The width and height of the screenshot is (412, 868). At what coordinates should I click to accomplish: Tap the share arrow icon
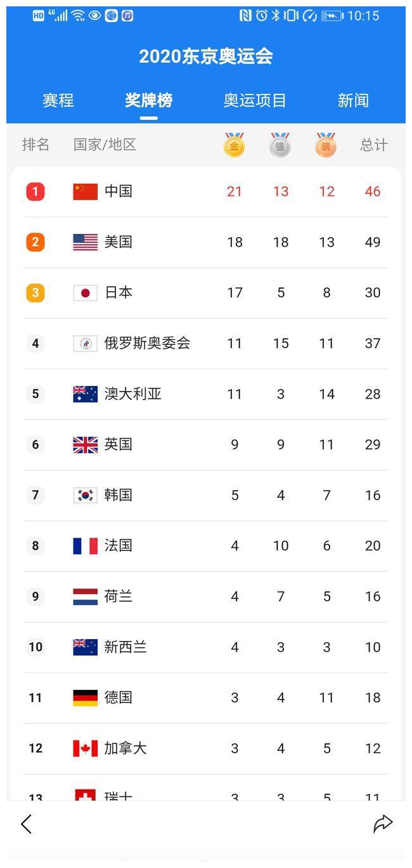click(383, 824)
